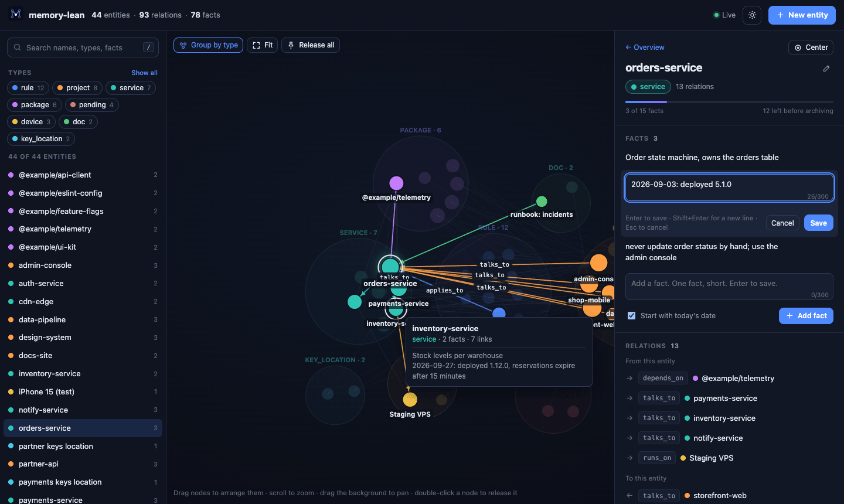Click the yellow Staging VPS node
844x504 pixels.
point(410,399)
